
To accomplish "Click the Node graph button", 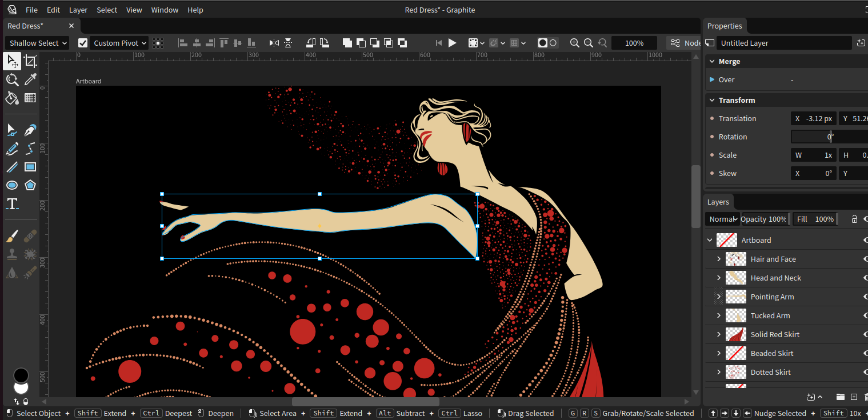I will 685,43.
